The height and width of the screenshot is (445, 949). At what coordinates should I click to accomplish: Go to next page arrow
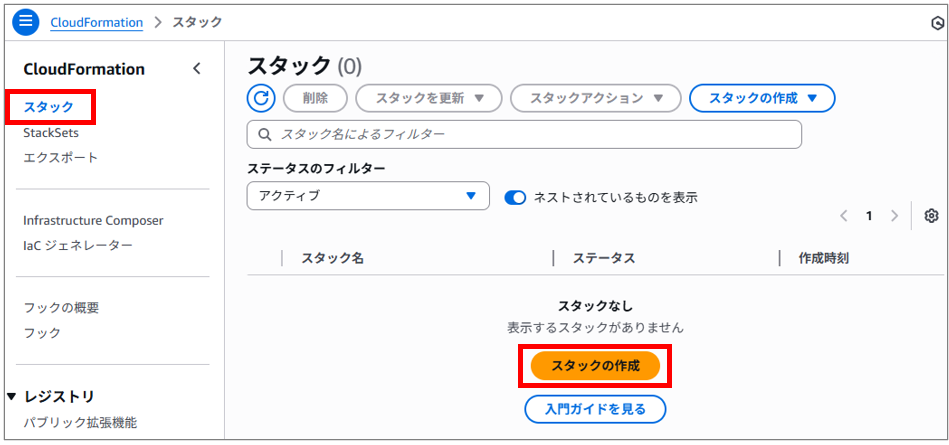click(x=895, y=216)
